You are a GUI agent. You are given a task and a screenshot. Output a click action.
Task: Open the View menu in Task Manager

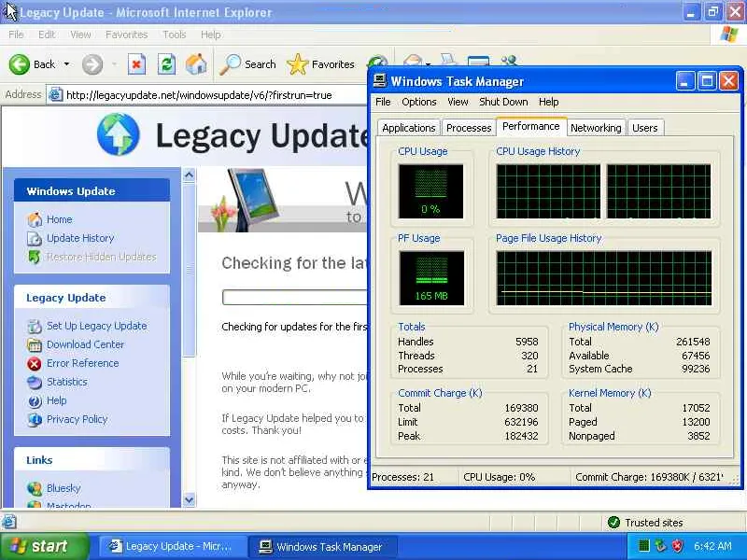pyautogui.click(x=458, y=102)
